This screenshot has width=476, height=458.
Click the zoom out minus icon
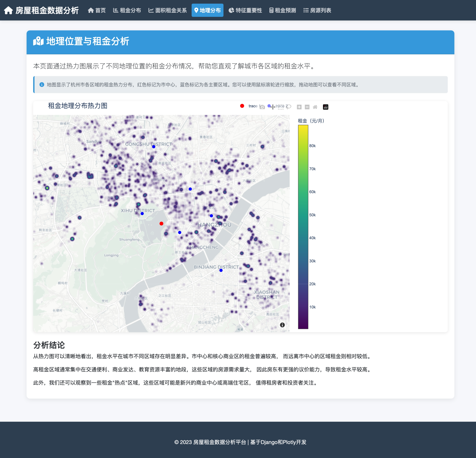coord(307,107)
